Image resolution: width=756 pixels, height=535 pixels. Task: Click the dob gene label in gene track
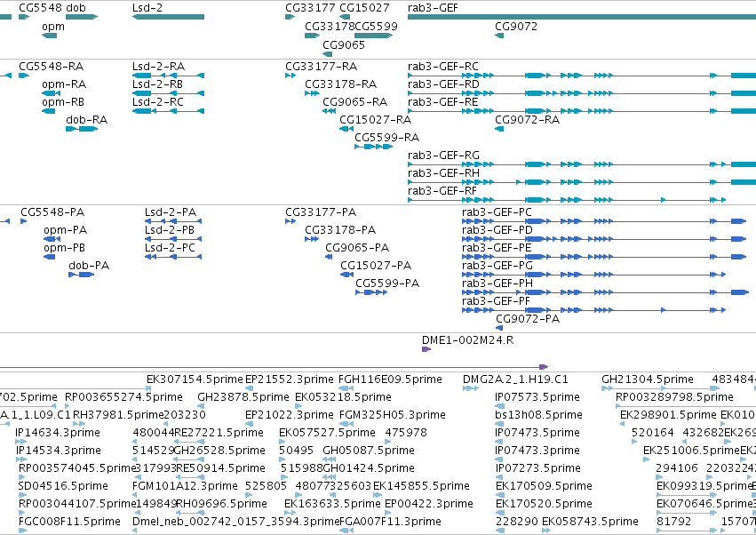[76, 8]
